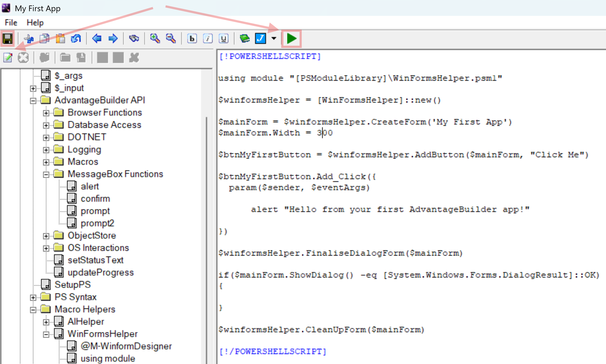Open Find with the binoculars icon

coord(134,39)
